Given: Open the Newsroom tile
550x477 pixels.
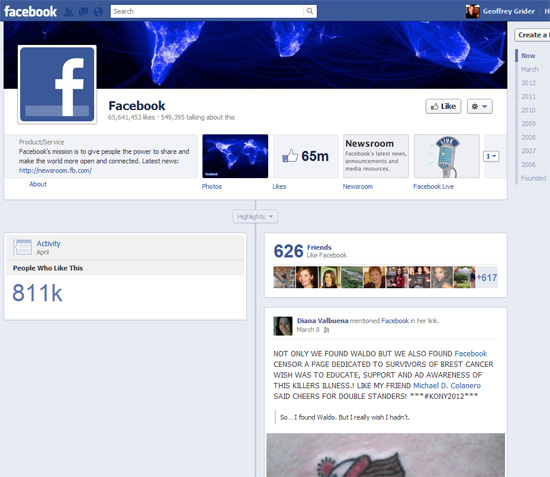Looking at the screenshot, I should coord(376,156).
